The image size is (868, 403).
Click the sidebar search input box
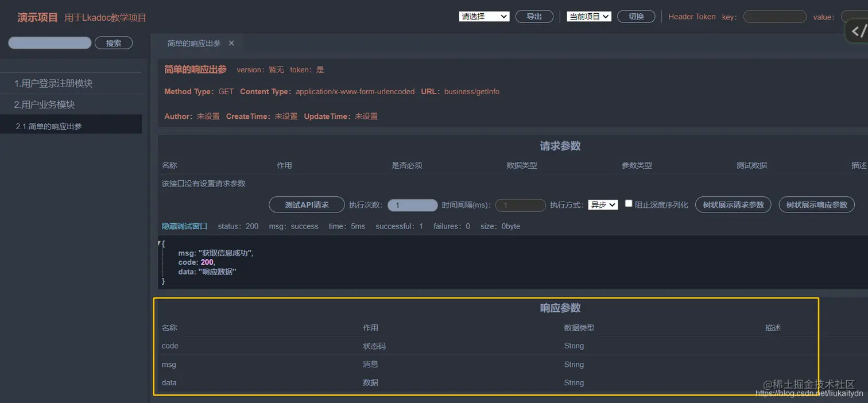pyautogui.click(x=49, y=42)
